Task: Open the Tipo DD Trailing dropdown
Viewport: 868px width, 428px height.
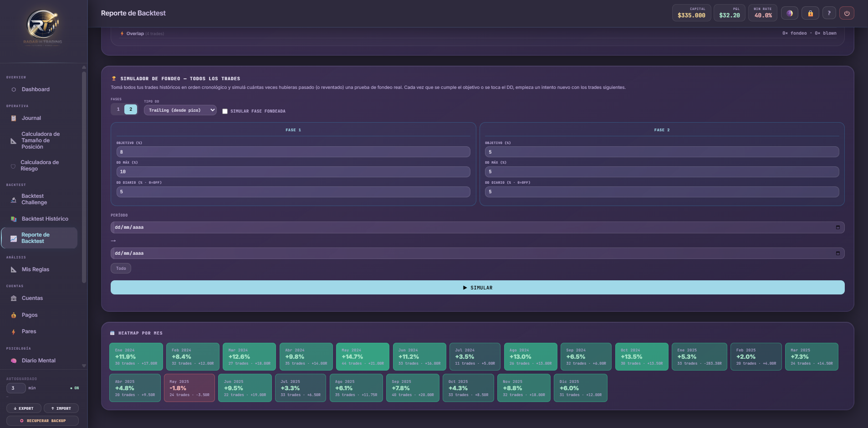Action: tap(180, 110)
